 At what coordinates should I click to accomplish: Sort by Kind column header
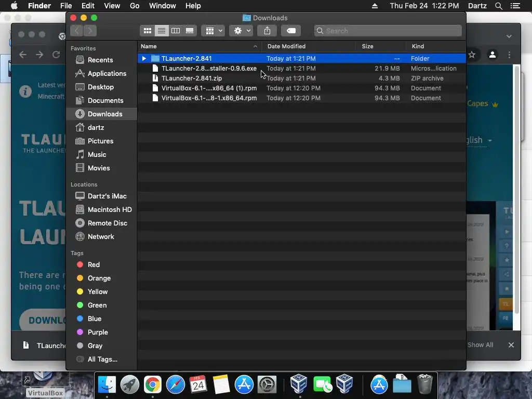[436, 46]
